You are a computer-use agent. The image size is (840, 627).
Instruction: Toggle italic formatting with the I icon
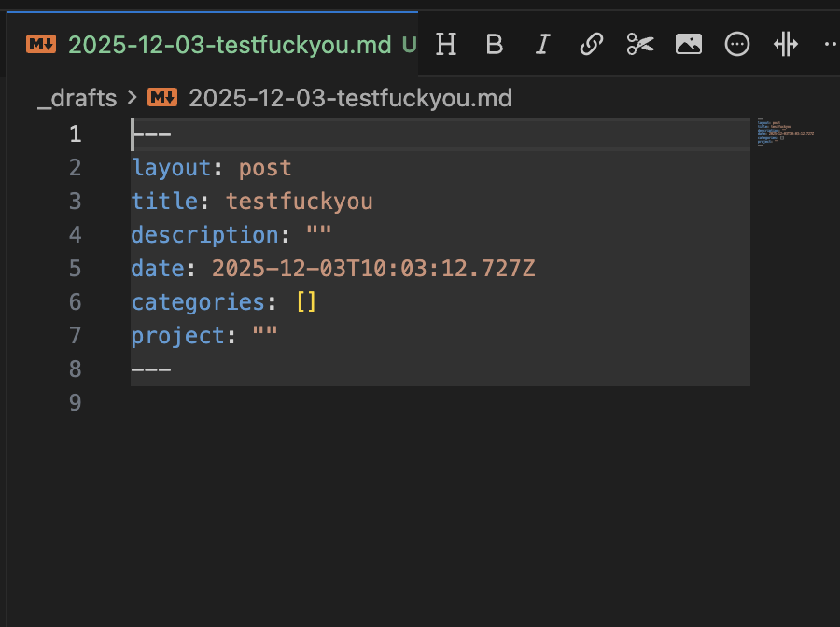point(542,44)
